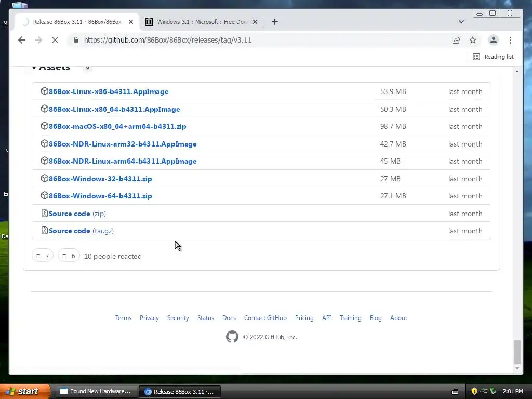Download Source code (tar.gz)

pyautogui.click(x=81, y=231)
